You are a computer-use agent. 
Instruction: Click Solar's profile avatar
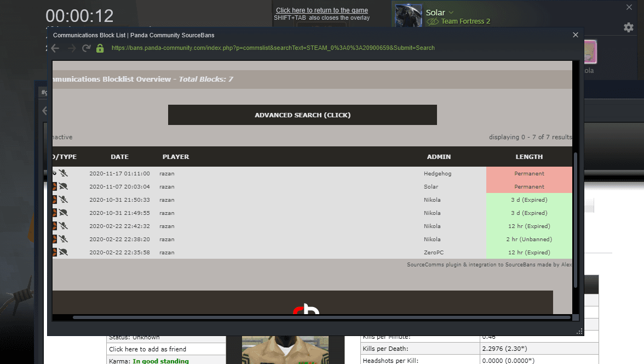408,16
